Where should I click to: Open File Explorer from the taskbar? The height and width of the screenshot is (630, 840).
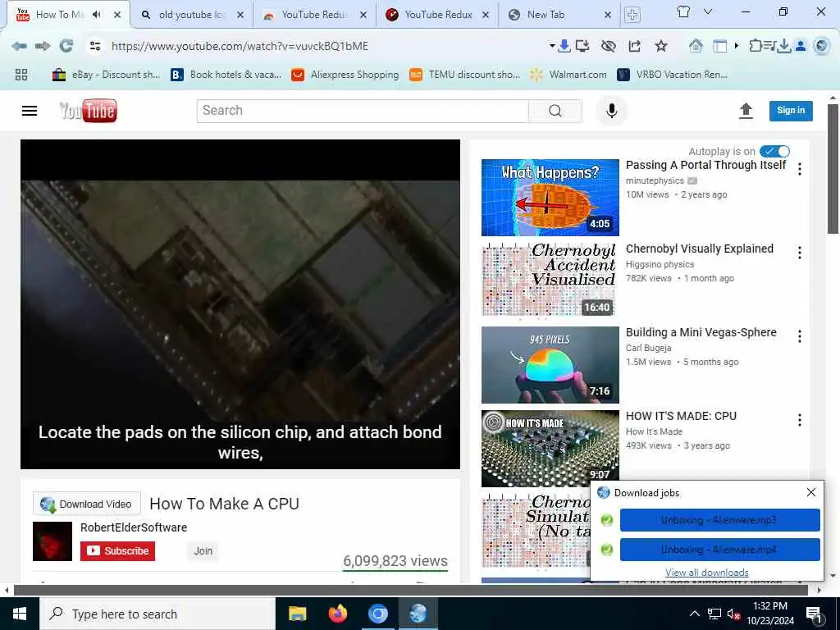pyautogui.click(x=297, y=614)
